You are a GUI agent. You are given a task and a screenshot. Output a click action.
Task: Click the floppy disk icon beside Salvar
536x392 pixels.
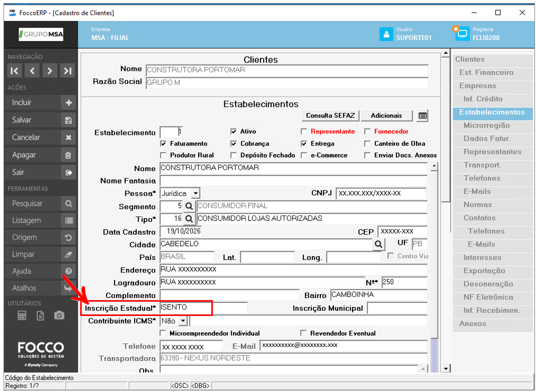click(x=69, y=120)
